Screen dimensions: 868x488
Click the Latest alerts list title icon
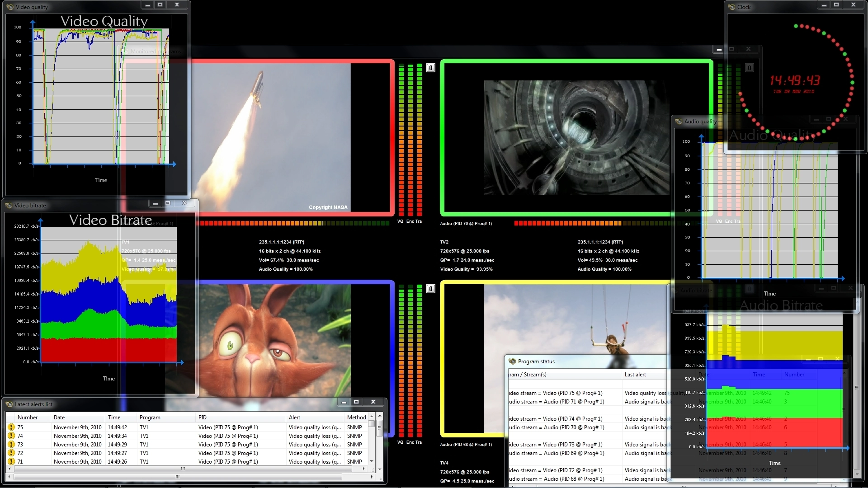tap(9, 404)
